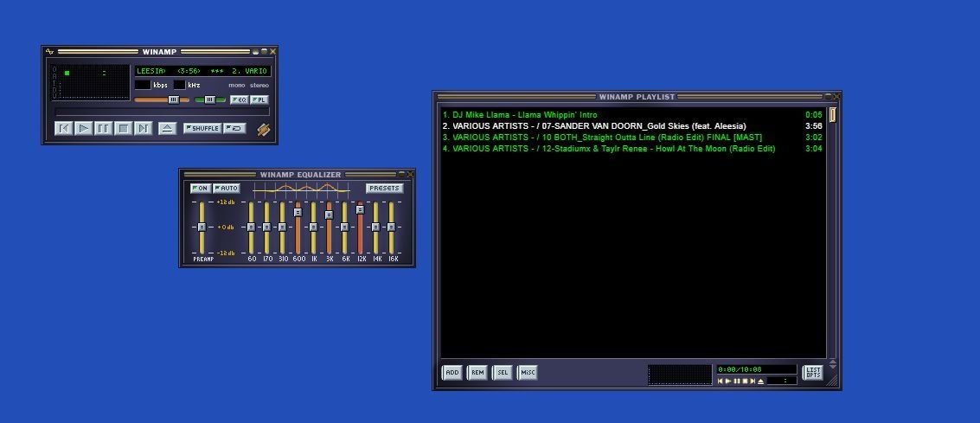Image resolution: width=980 pixels, height=423 pixels.
Task: Click playlist mini Stop icon
Action: [x=745, y=381]
